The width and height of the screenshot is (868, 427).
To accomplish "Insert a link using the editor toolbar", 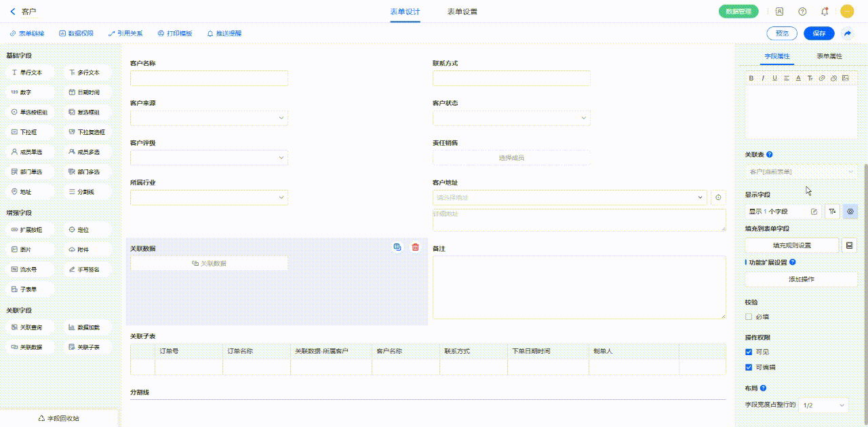I will (x=822, y=78).
